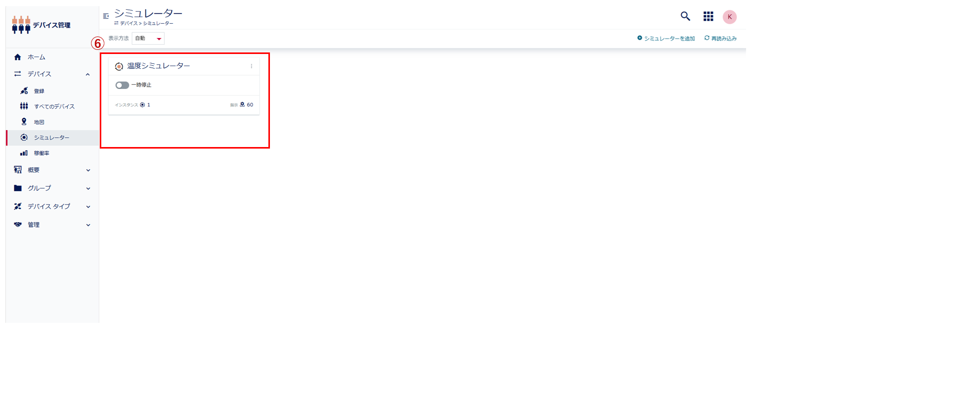
Task: Toggle the 一時停止 switch
Action: click(x=122, y=85)
